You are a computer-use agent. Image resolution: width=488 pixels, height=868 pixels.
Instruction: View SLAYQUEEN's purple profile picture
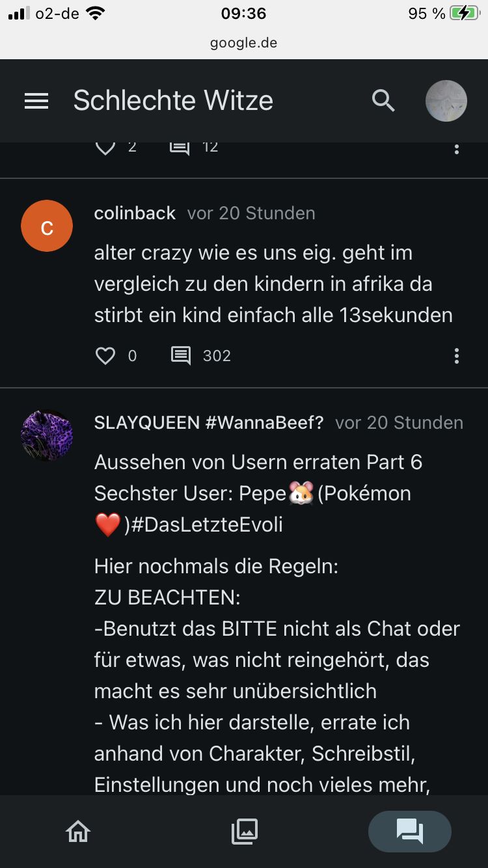(47, 435)
